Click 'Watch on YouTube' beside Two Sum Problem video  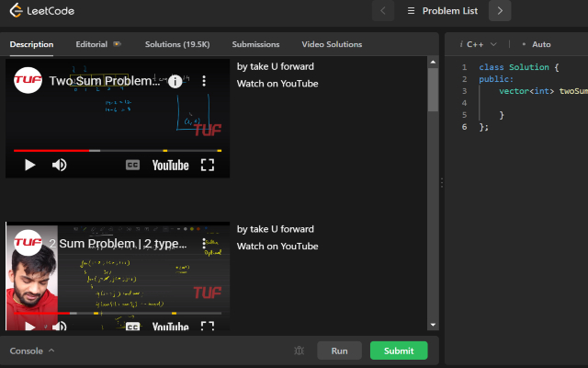277,84
